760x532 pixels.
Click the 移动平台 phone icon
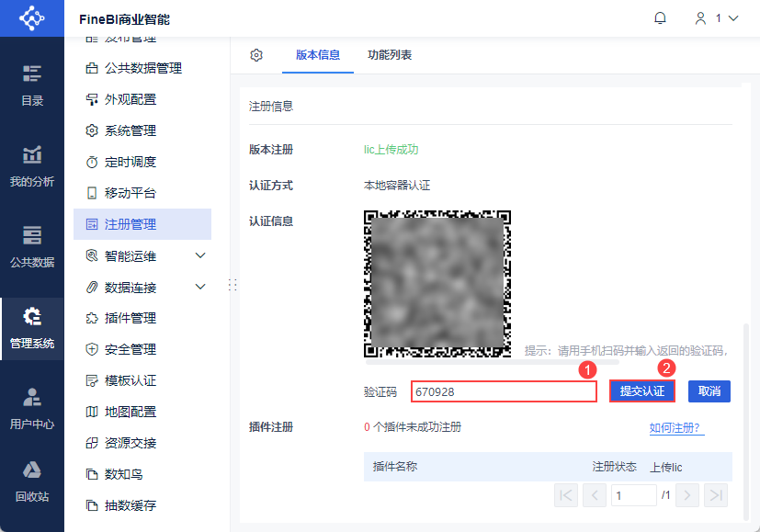(x=92, y=193)
